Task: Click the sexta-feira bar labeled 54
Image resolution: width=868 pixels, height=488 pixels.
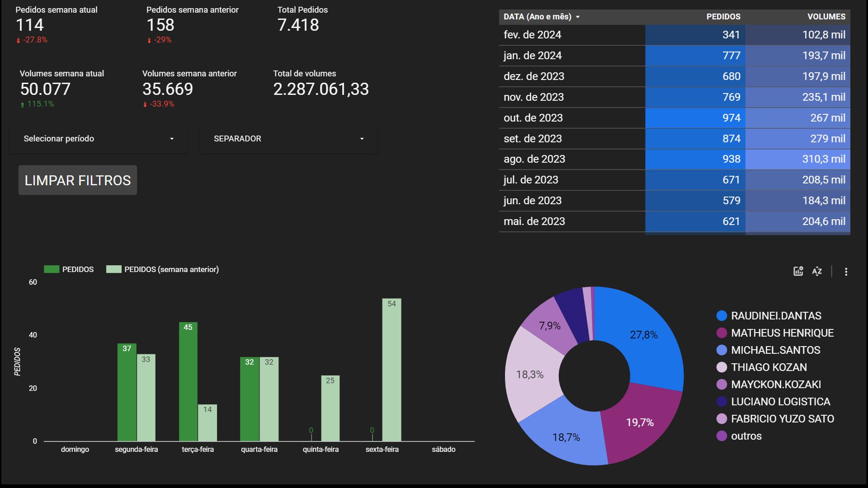Action: click(392, 370)
